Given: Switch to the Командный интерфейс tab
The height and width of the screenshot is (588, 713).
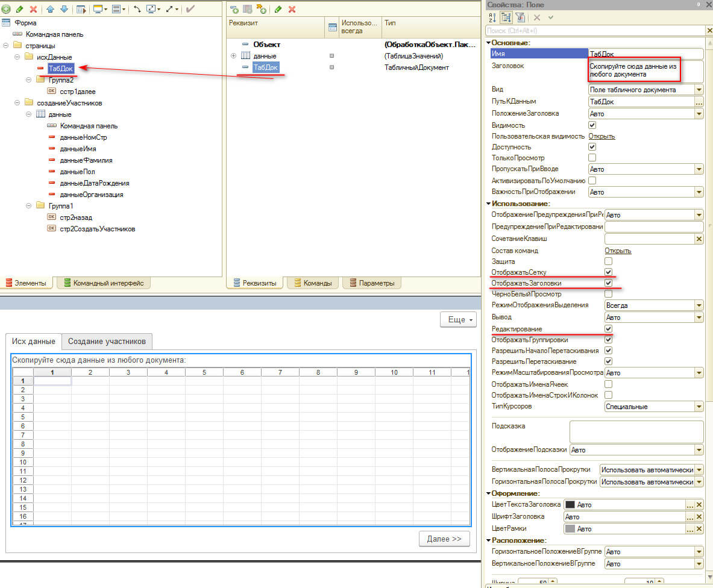Looking at the screenshot, I should [x=103, y=283].
